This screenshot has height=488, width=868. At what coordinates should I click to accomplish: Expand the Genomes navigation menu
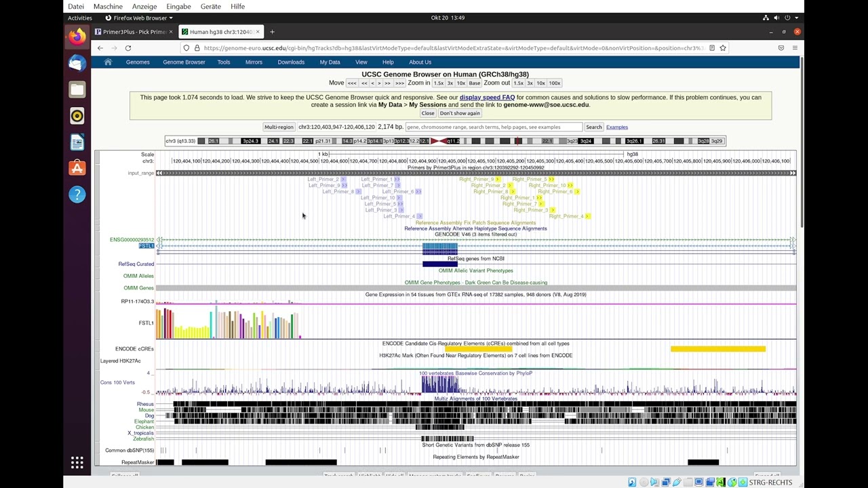coord(138,62)
